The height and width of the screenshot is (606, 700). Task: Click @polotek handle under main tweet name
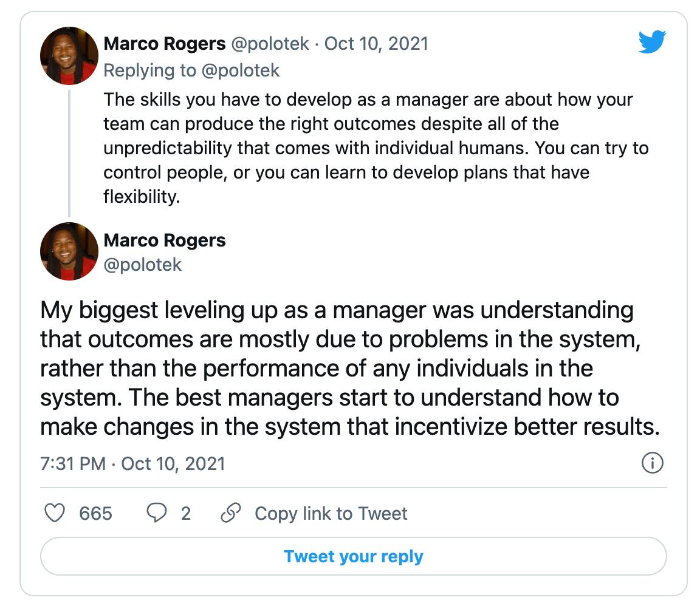pos(142,265)
